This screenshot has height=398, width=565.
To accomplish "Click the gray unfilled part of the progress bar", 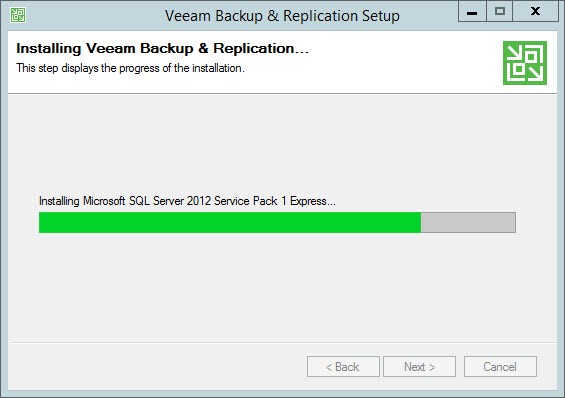I will click(x=468, y=222).
